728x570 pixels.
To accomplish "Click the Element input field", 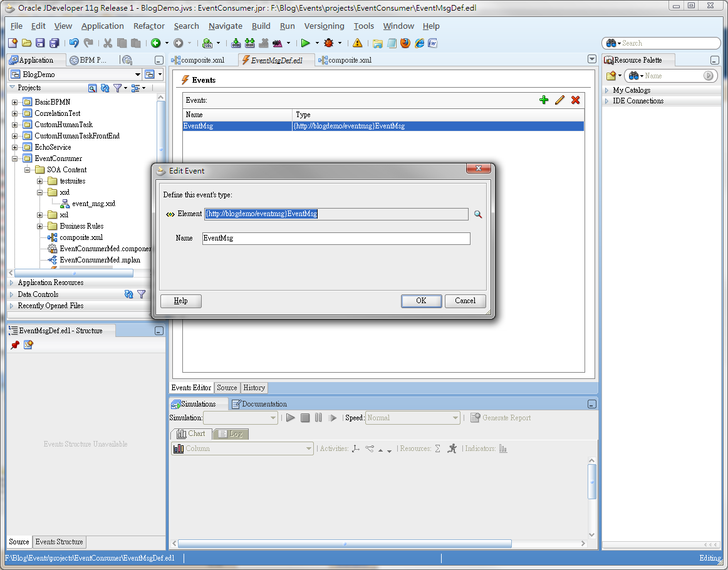I will tap(336, 214).
